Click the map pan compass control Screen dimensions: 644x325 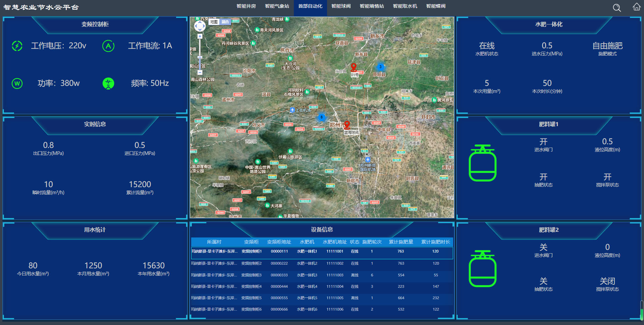(200, 26)
